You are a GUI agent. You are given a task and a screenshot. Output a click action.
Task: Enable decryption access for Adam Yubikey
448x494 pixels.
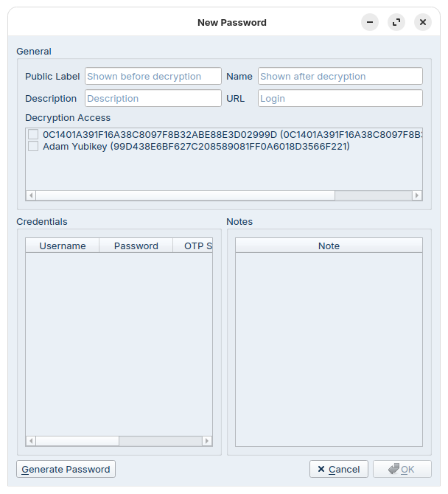click(33, 146)
